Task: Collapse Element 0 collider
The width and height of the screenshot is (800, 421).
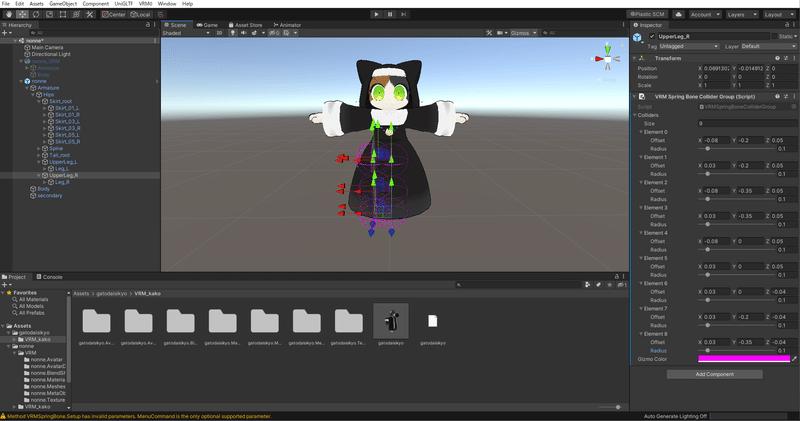Action: 641,132
